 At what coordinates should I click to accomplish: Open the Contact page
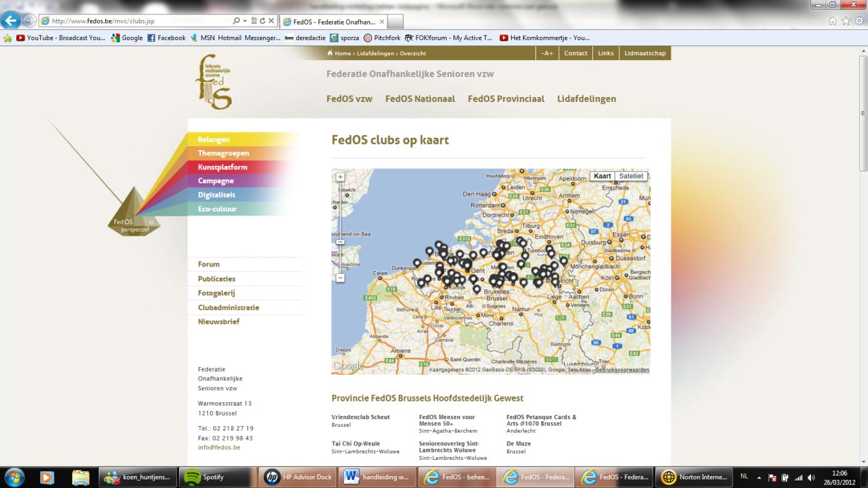point(576,53)
